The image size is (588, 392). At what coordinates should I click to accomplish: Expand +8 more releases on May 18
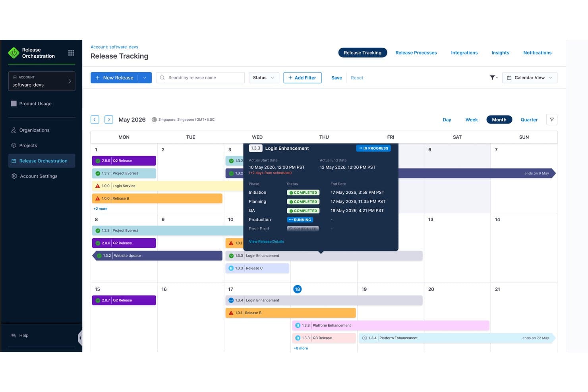click(301, 348)
